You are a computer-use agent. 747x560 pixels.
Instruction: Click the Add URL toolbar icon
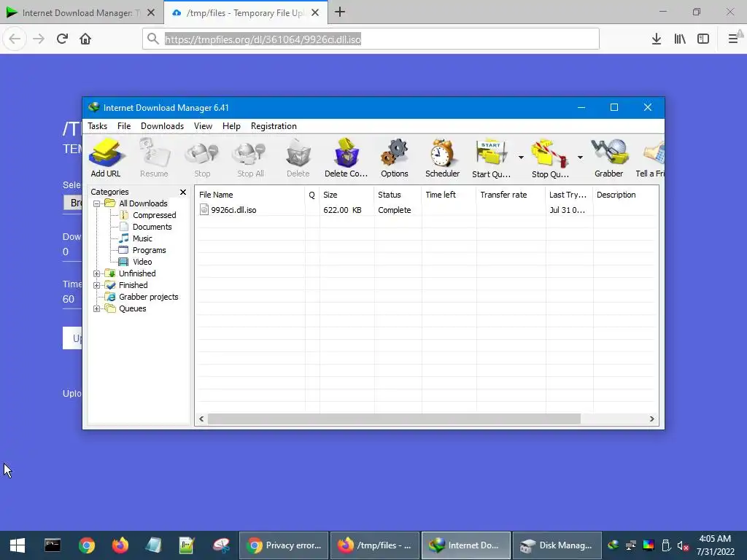106,157
